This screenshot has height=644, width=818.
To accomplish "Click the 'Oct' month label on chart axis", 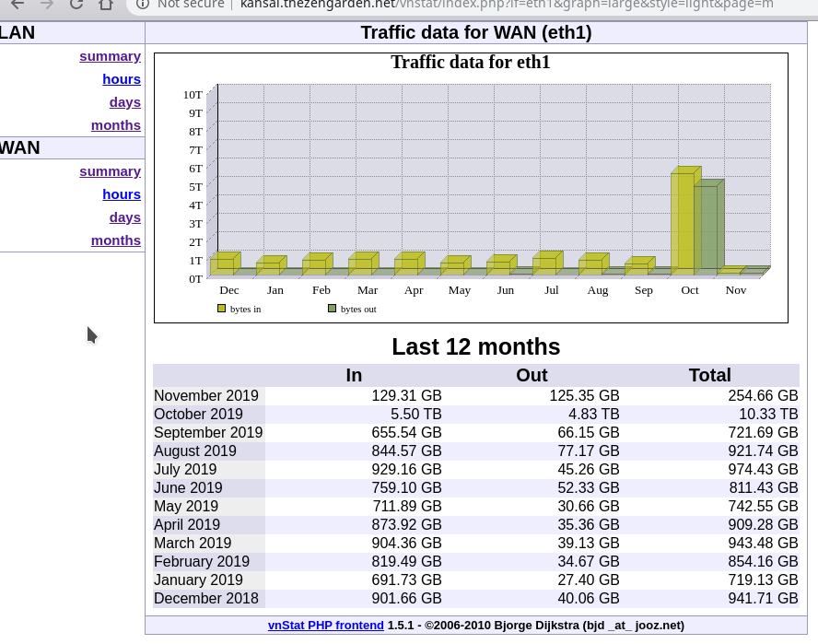I will (x=690, y=290).
